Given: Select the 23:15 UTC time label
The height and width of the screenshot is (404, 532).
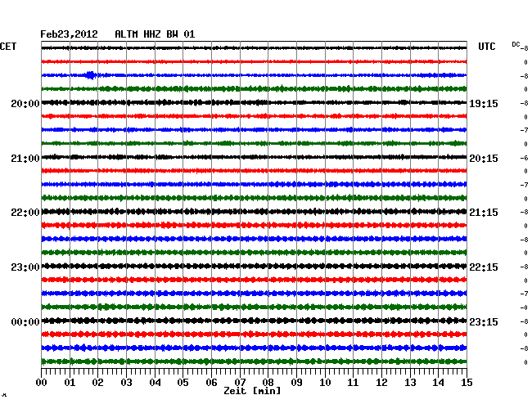Looking at the screenshot, I should (484, 322).
